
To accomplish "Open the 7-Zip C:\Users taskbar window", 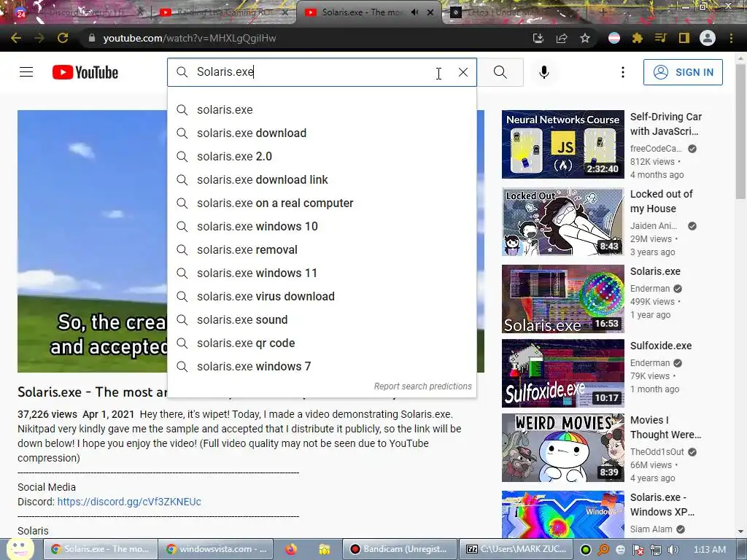I will tap(516, 549).
